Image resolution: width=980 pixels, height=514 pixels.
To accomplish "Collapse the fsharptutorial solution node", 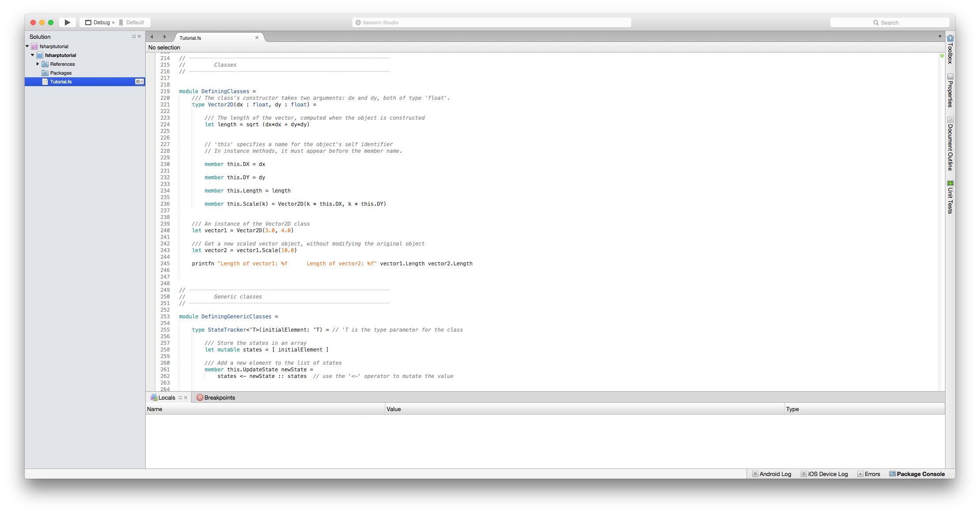I will [x=27, y=46].
